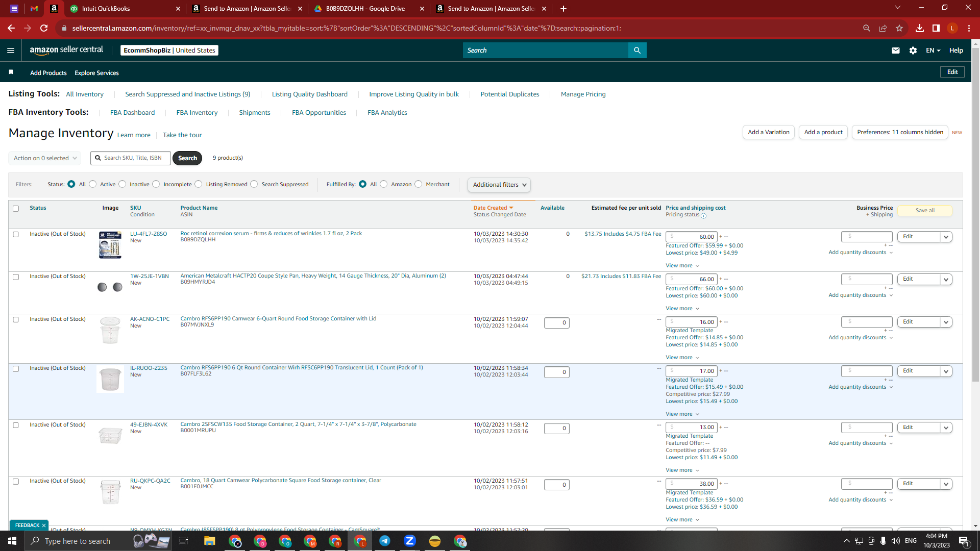Select the Active status filter radio

[93, 184]
